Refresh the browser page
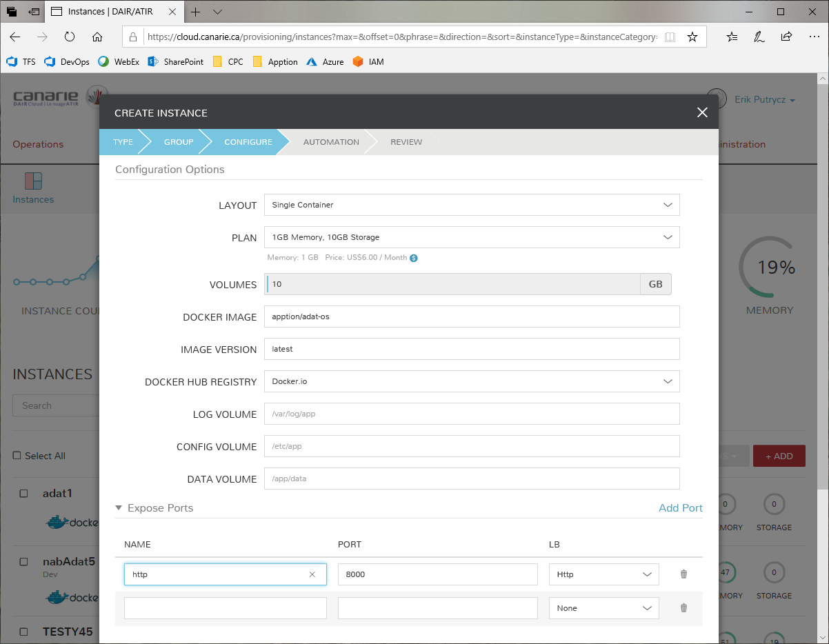Screen dimensions: 829x644 [70, 37]
